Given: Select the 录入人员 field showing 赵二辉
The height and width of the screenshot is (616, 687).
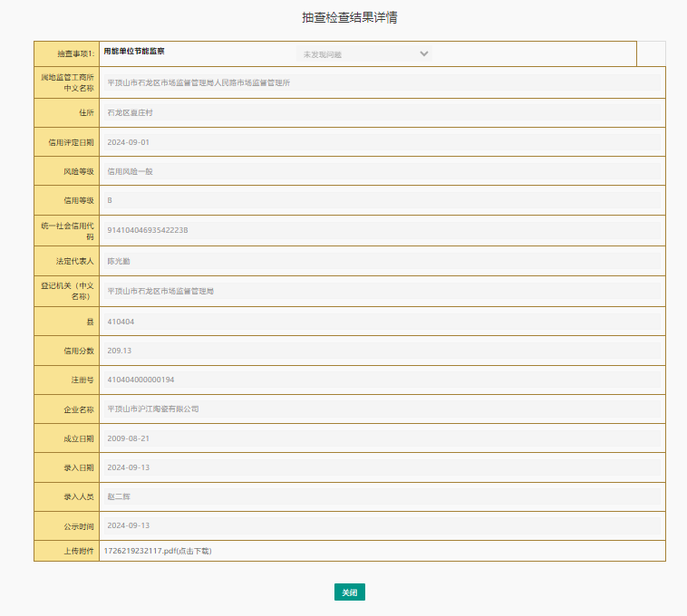Looking at the screenshot, I should [x=382, y=496].
